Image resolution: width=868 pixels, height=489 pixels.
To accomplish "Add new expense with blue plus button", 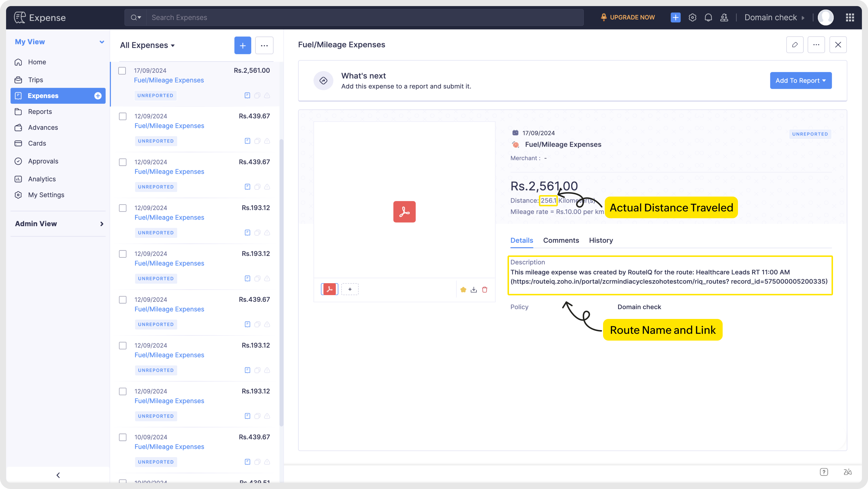I will (x=243, y=45).
